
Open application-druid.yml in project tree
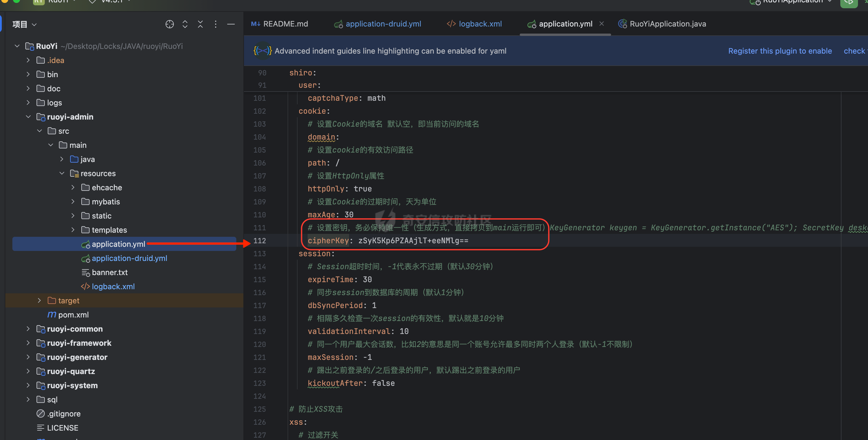pos(129,258)
